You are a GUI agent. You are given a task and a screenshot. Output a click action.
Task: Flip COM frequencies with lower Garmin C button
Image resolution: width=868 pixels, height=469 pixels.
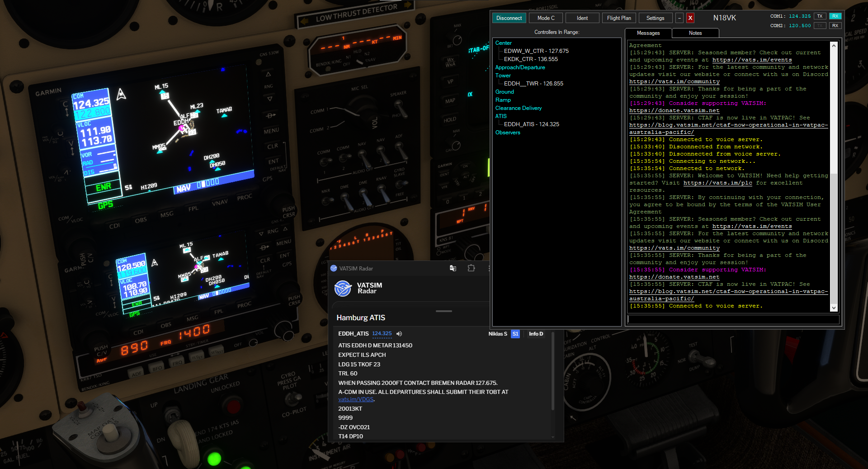pyautogui.click(x=110, y=280)
